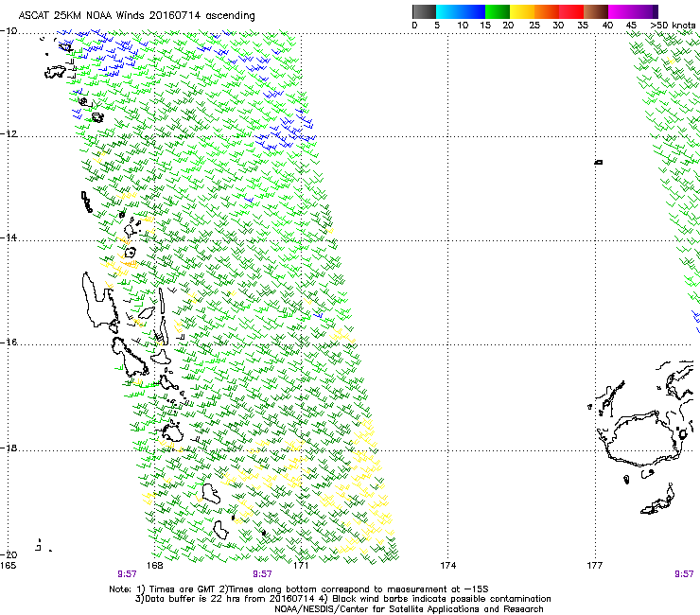This screenshot has width=700, height=615.
Task: Click the '174' longitude label
Action: [x=447, y=566]
